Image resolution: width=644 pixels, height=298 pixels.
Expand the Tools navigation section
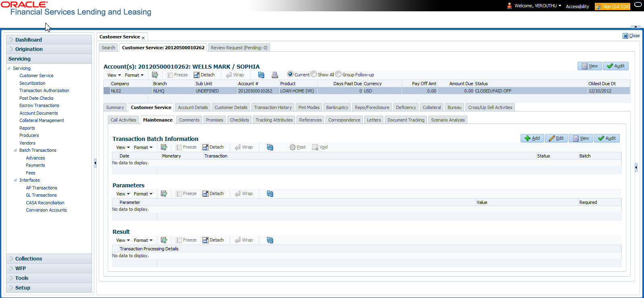click(11, 278)
